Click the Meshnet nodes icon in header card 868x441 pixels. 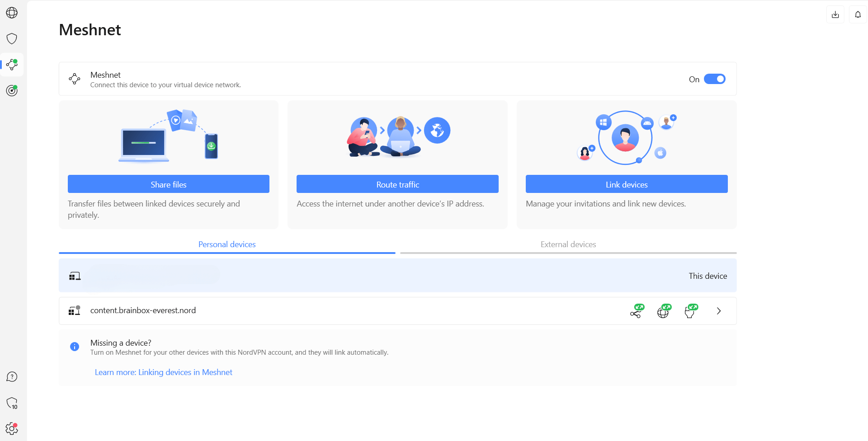[75, 79]
